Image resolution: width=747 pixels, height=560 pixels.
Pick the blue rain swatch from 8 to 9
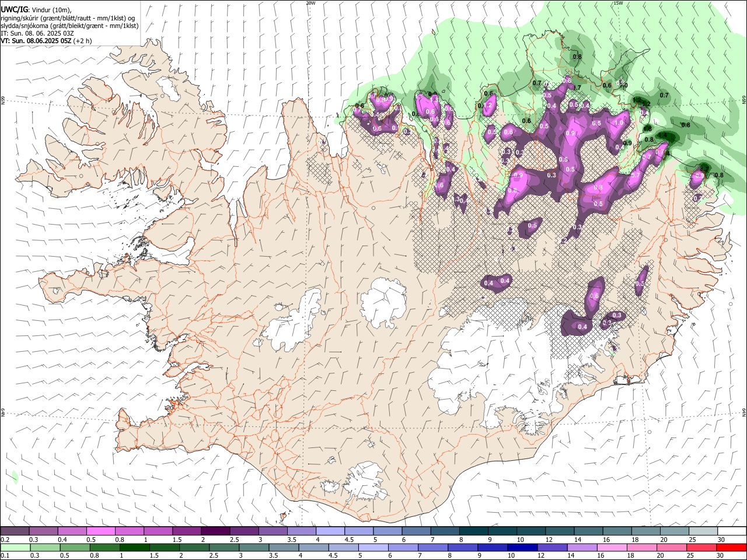463,548
